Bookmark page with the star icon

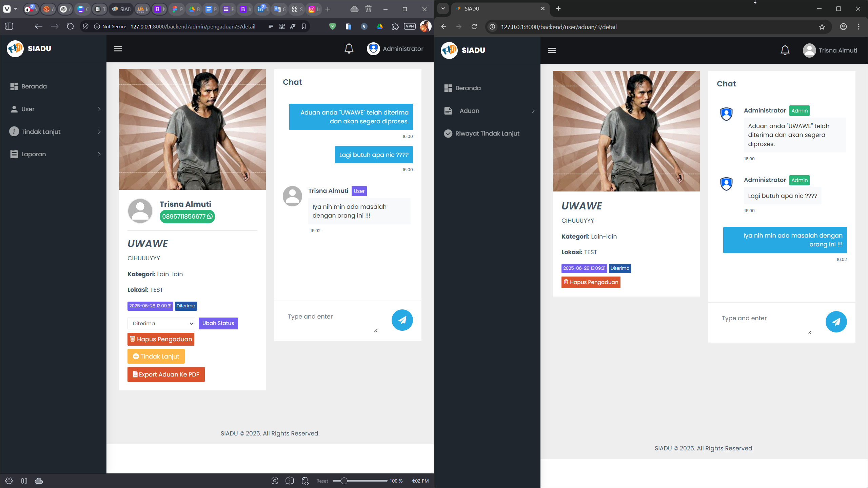pos(822,27)
